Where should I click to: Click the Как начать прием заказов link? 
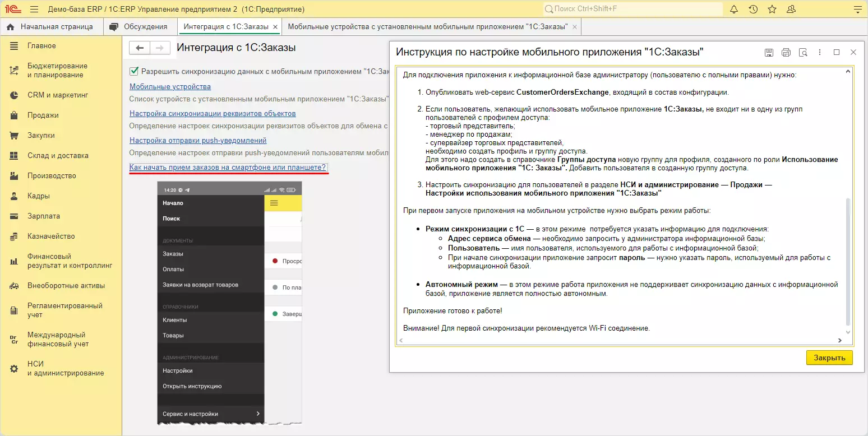pyautogui.click(x=228, y=168)
